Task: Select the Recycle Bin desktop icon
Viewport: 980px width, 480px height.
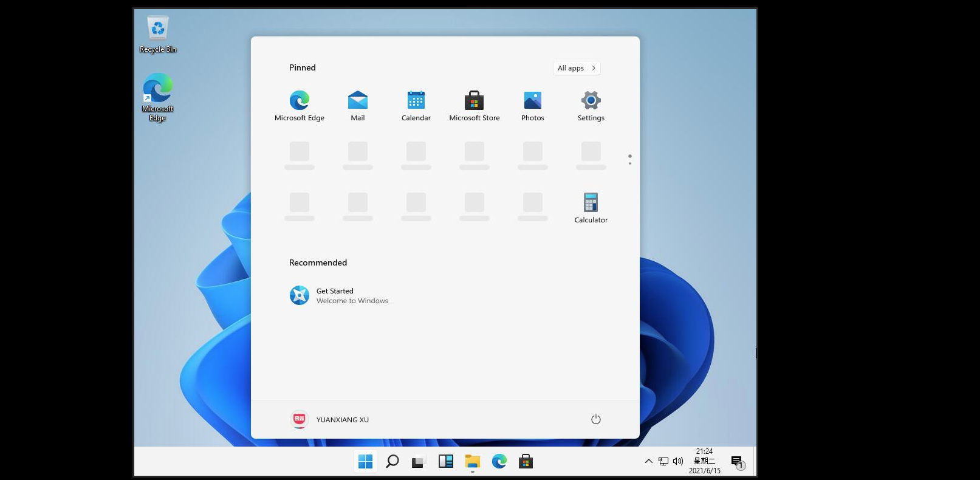Action: click(x=158, y=34)
